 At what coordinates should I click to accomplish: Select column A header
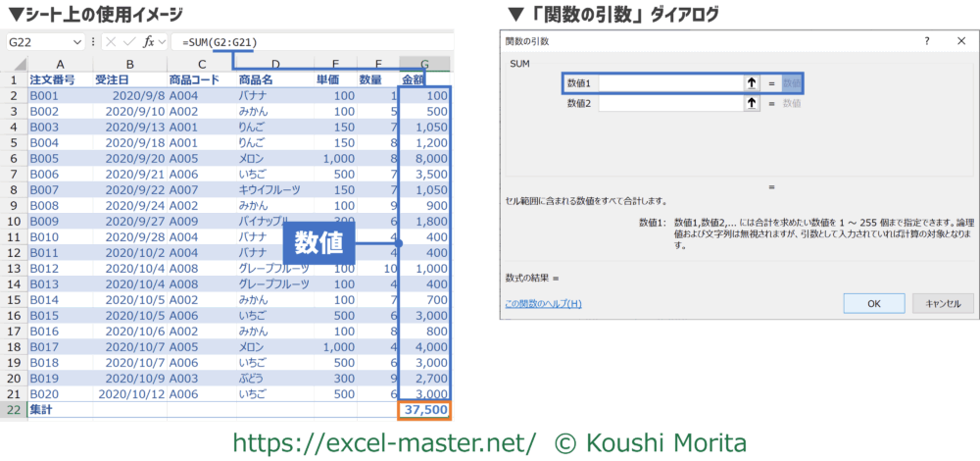click(x=60, y=65)
